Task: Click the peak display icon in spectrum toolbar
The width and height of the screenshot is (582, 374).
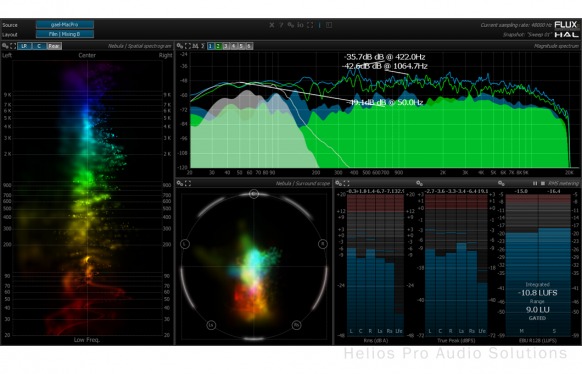Action: tap(195, 46)
